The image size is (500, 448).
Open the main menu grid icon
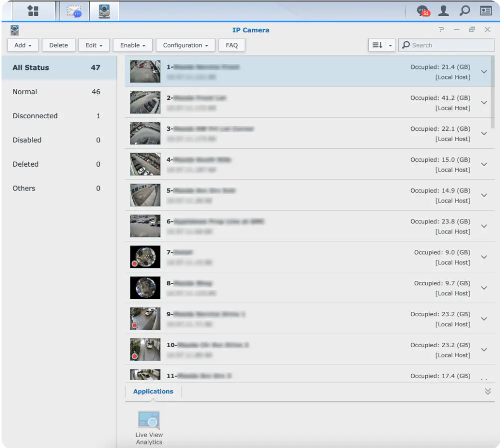(x=33, y=11)
